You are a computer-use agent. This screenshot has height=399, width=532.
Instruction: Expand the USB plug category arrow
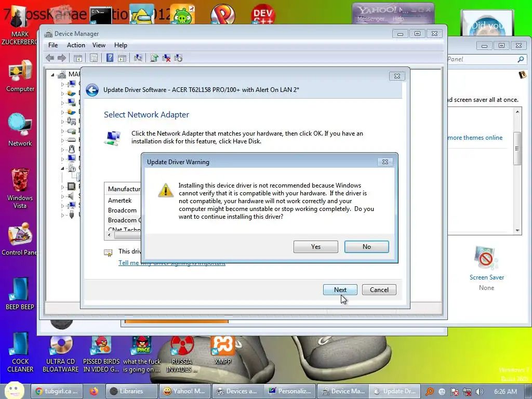pos(62,215)
